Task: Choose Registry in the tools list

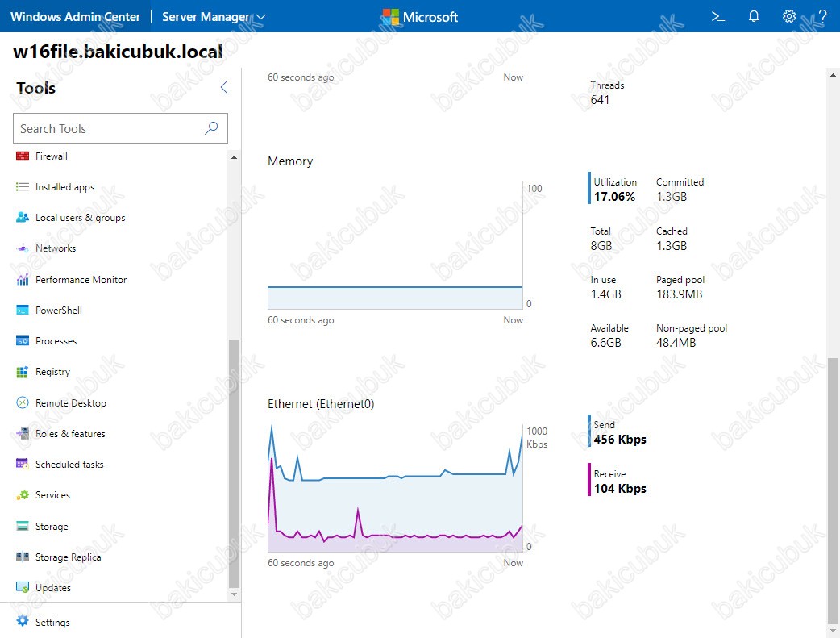Action: point(52,372)
